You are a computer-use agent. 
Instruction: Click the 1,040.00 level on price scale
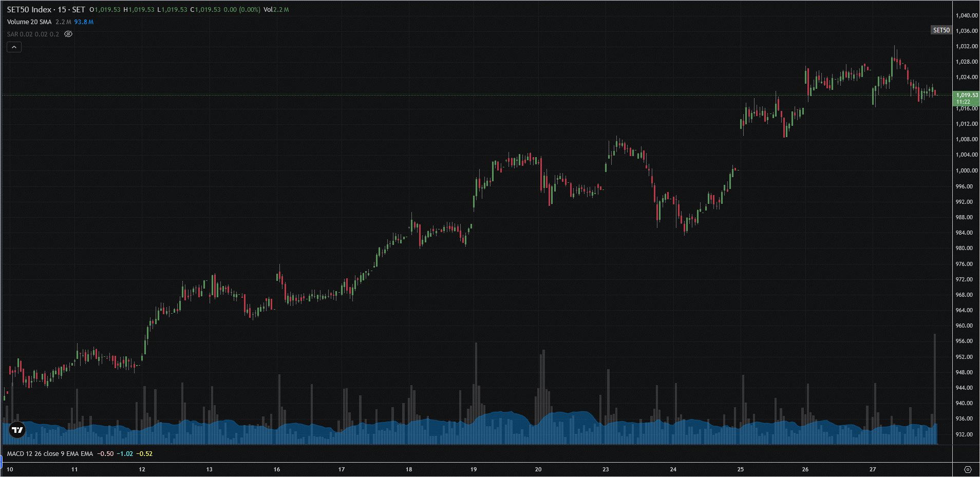pyautogui.click(x=966, y=15)
